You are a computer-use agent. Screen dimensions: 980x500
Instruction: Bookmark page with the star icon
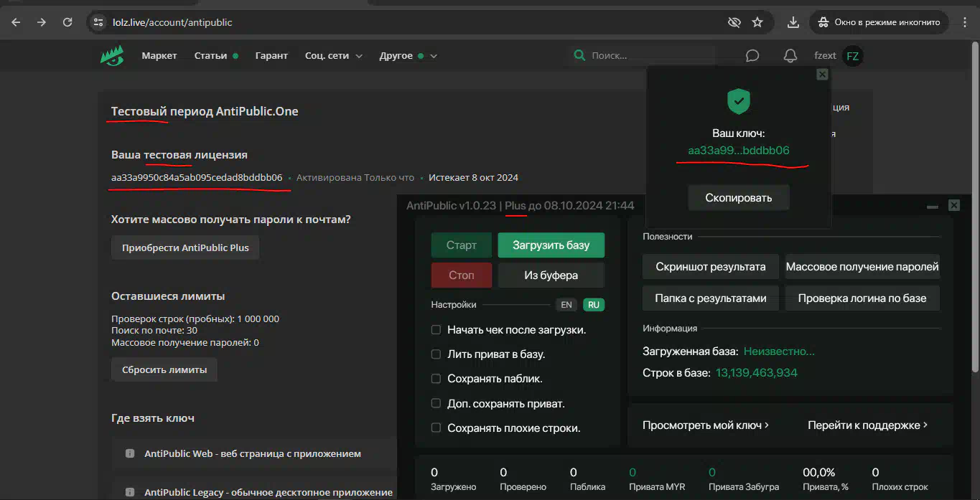[x=757, y=22]
